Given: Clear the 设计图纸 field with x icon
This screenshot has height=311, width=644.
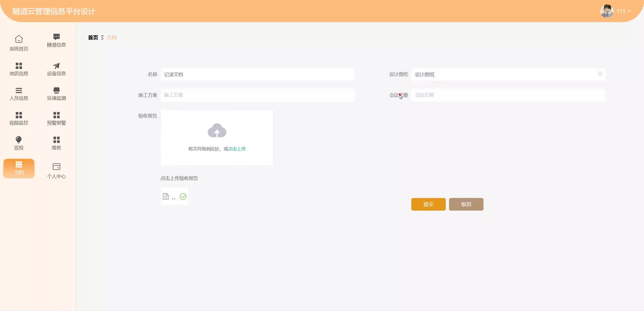Looking at the screenshot, I should 600,74.
